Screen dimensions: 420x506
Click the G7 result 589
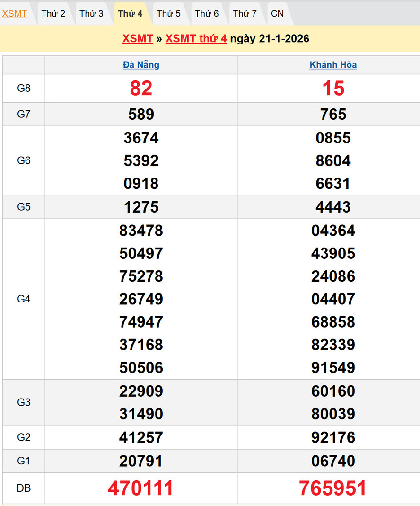(141, 114)
